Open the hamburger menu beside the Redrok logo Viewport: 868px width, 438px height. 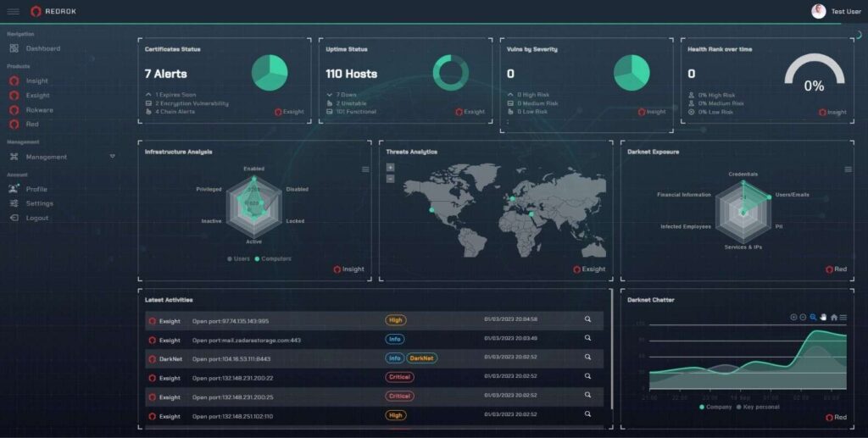[14, 12]
